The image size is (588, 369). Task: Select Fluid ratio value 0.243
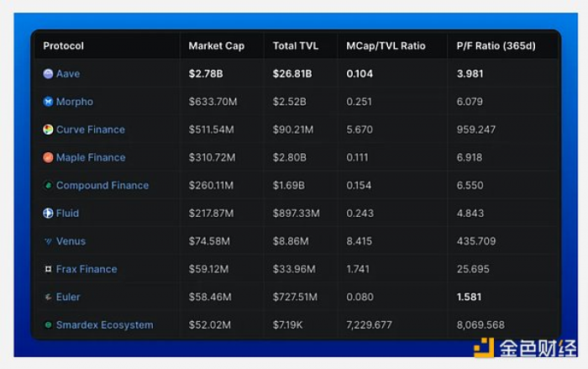coord(360,213)
